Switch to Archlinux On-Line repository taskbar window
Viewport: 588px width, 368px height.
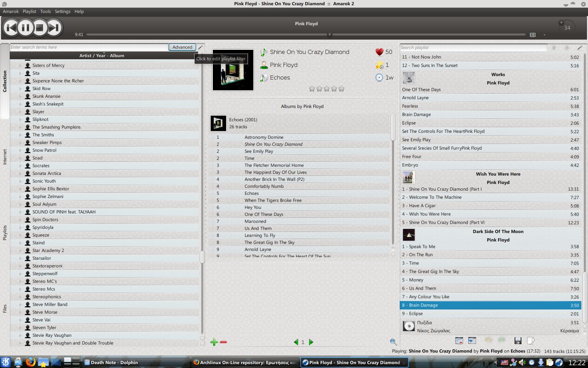(x=245, y=362)
